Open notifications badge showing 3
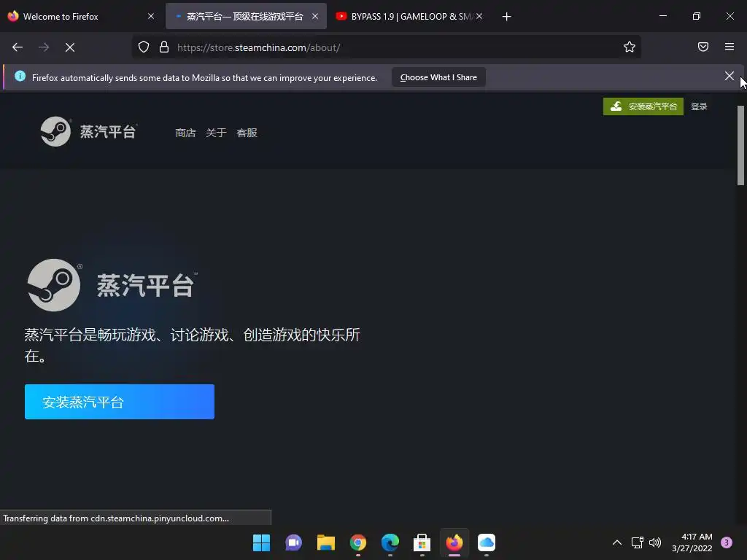Screen dimensions: 747x560 tap(727, 542)
